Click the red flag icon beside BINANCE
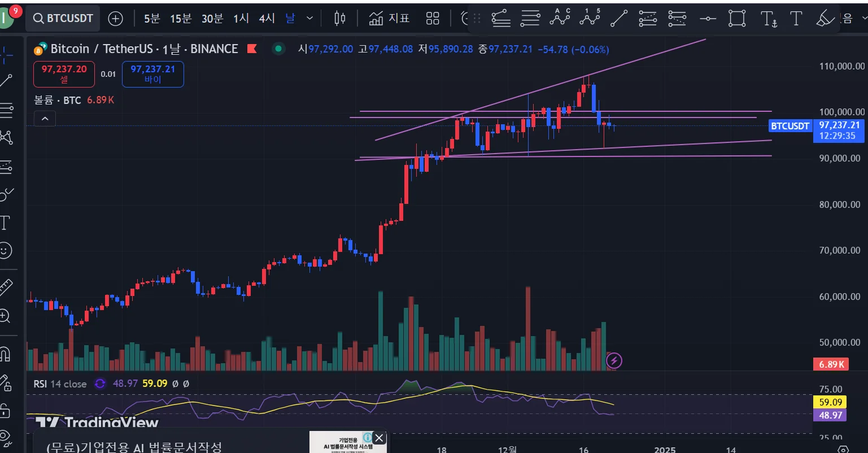 (x=252, y=49)
